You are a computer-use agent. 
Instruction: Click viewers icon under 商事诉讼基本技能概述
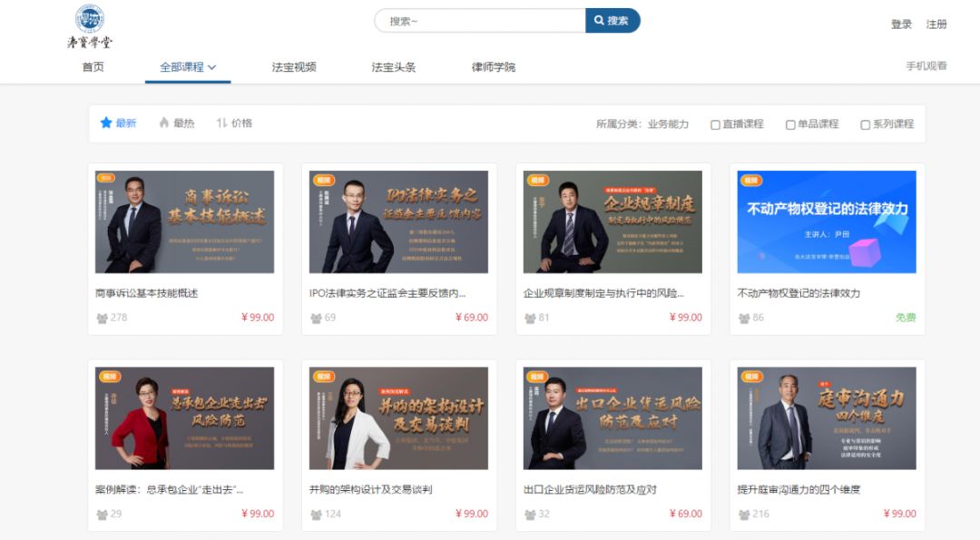click(x=102, y=318)
